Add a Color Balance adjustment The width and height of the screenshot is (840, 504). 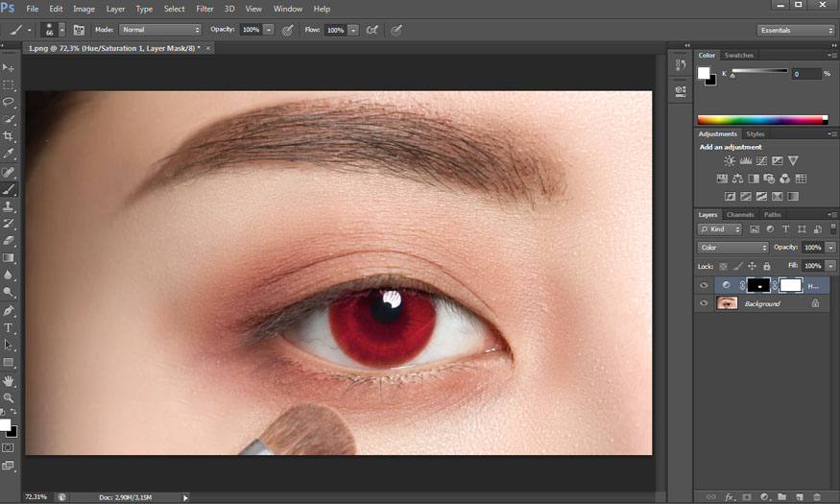point(737,179)
